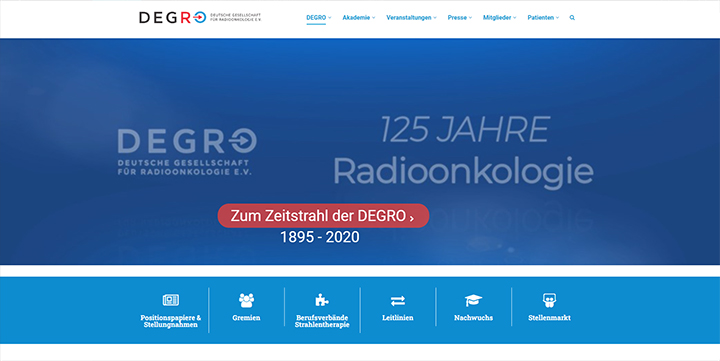Click the Nachwuchs graduation cap icon
This screenshot has height=361, width=720.
pos(473,300)
